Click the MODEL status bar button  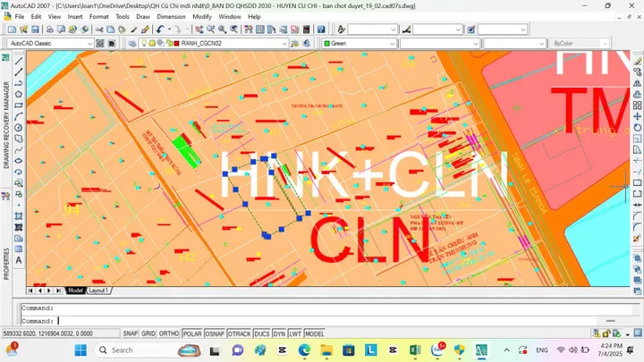coord(315,333)
